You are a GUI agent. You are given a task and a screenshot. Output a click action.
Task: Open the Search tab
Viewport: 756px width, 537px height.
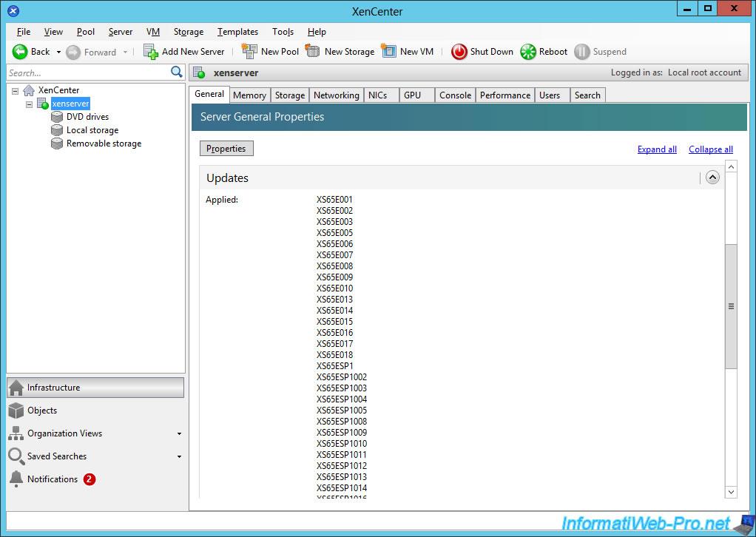(x=587, y=95)
